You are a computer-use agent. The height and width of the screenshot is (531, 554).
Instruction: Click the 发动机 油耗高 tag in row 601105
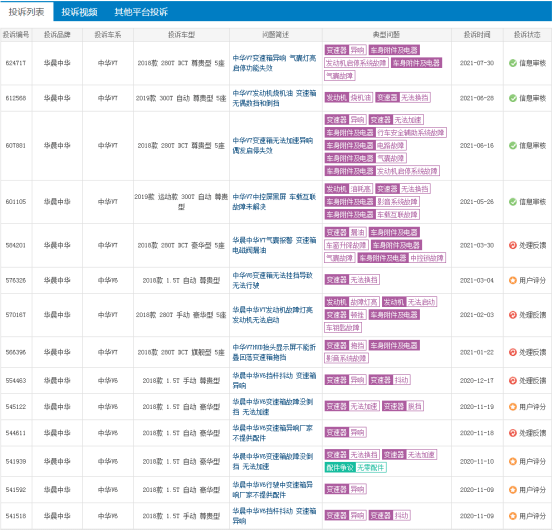pos(348,189)
